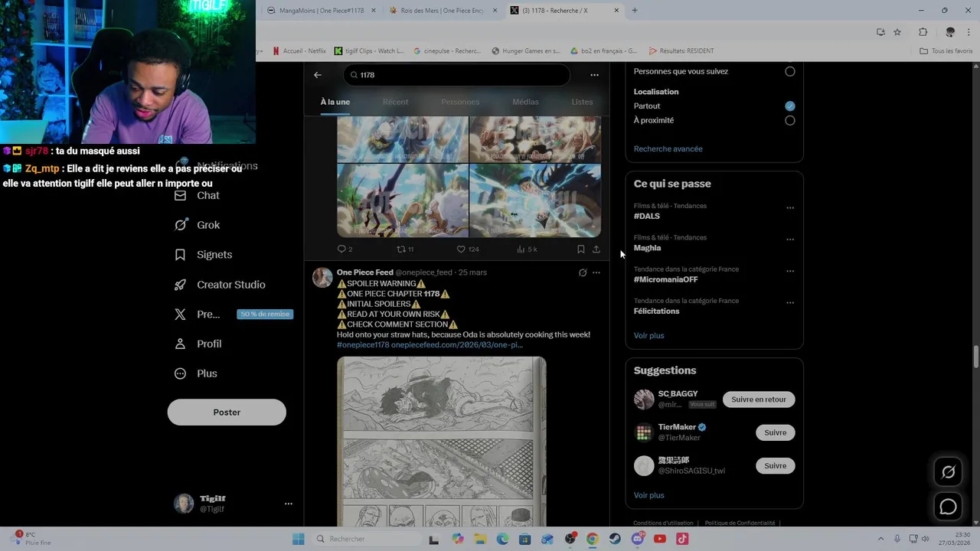The image size is (980, 551).
Task: Click the Poster button
Action: 227,412
